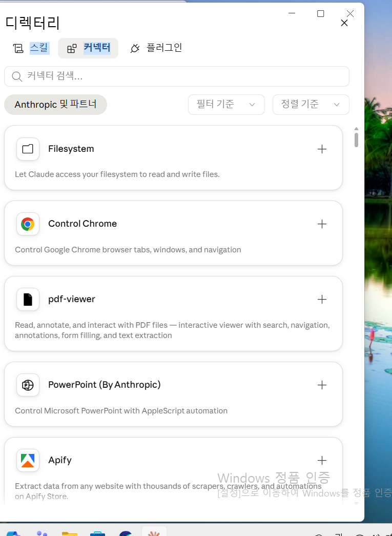392x536 pixels.
Task: Click the 커넥터 blocks icon
Action: pos(72,49)
